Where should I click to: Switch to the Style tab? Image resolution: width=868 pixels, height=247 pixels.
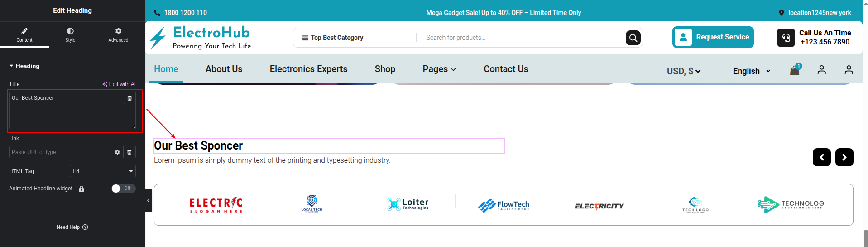click(x=70, y=34)
